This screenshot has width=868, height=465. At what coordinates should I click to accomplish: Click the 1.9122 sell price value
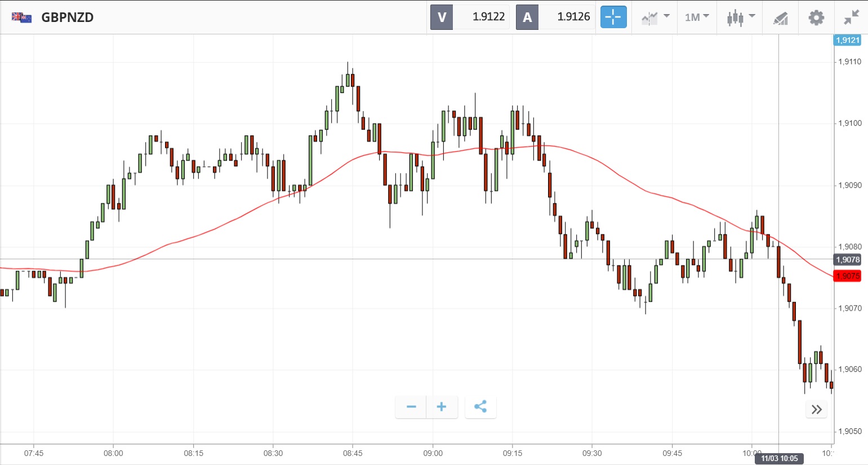point(488,17)
